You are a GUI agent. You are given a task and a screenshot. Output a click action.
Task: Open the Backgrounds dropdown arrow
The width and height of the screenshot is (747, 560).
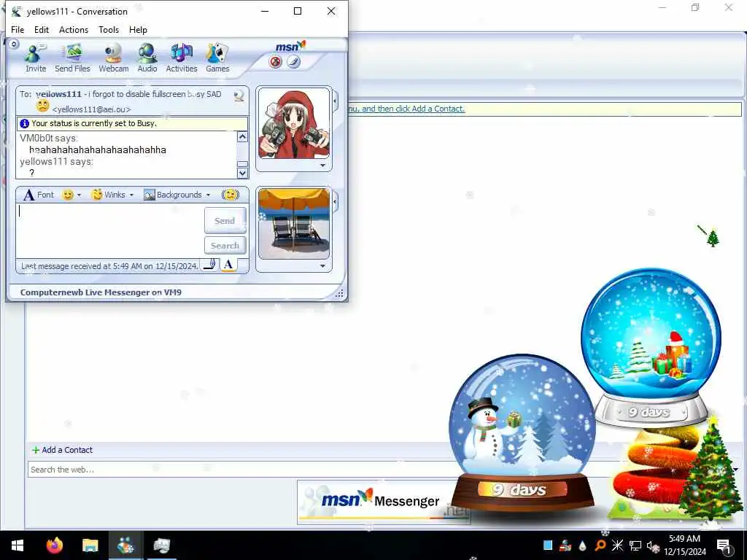point(208,195)
